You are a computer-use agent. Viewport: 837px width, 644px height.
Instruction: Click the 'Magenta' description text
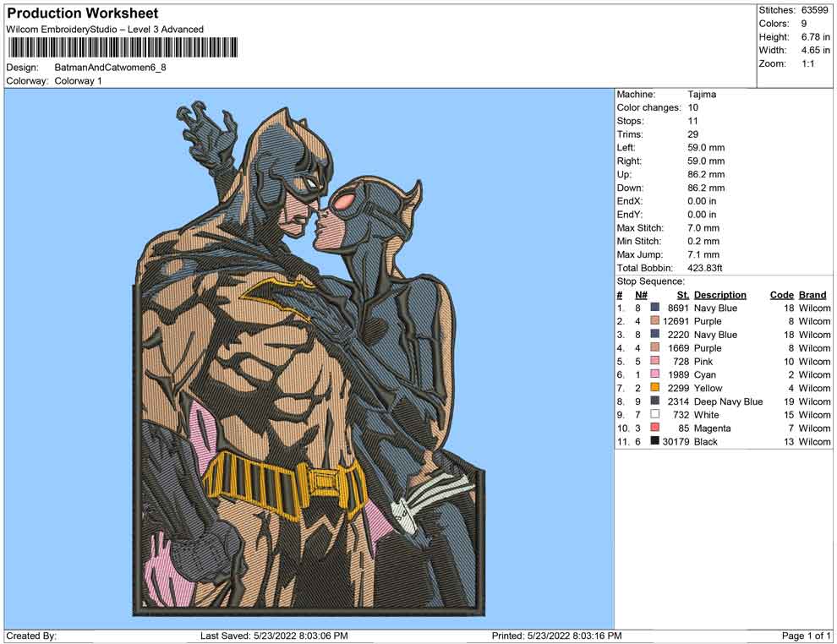pos(712,428)
